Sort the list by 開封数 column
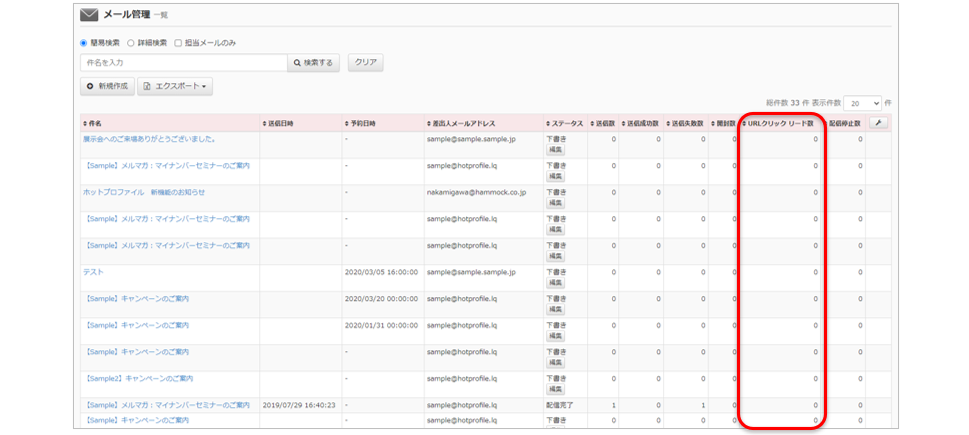This screenshot has height=435, width=969. point(724,124)
